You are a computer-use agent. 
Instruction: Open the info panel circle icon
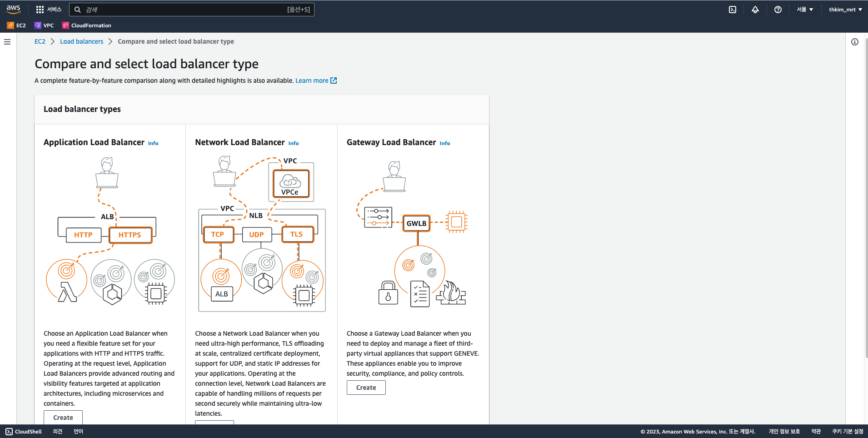tap(855, 42)
